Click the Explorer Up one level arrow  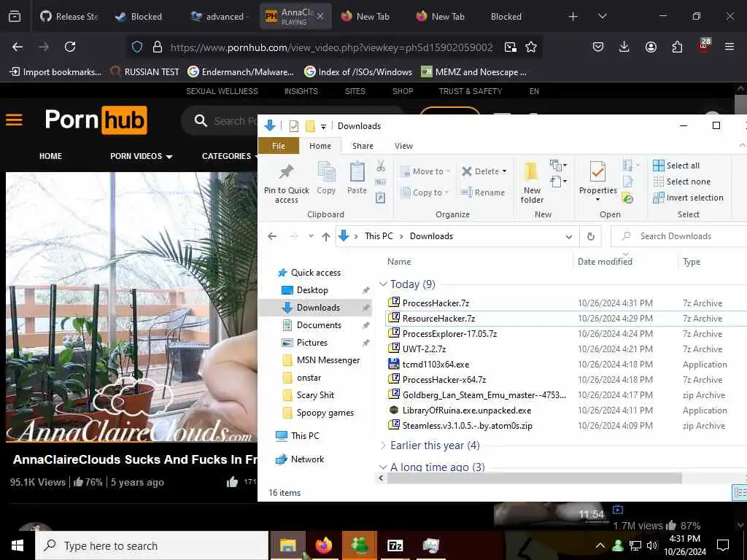click(326, 236)
